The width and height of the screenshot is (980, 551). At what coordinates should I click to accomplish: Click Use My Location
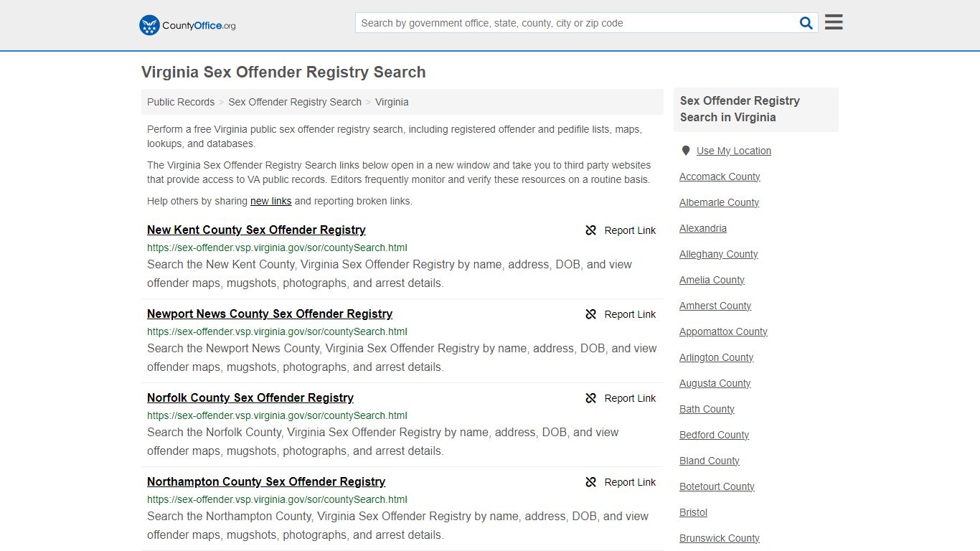(x=734, y=151)
